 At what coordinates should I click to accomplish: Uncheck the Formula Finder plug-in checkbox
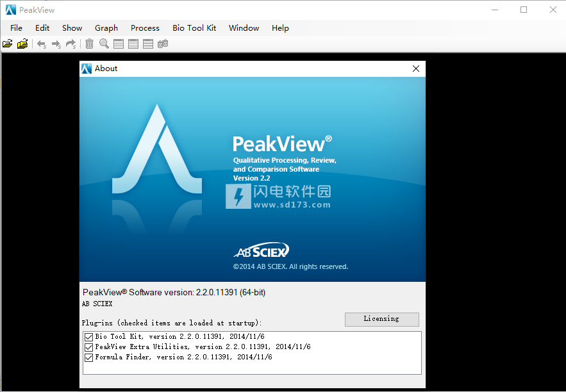88,357
